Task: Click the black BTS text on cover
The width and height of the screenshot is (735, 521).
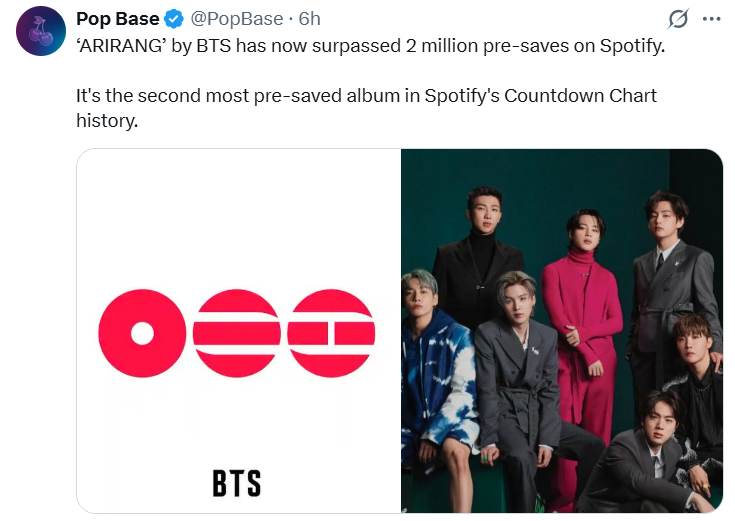Action: click(x=237, y=483)
